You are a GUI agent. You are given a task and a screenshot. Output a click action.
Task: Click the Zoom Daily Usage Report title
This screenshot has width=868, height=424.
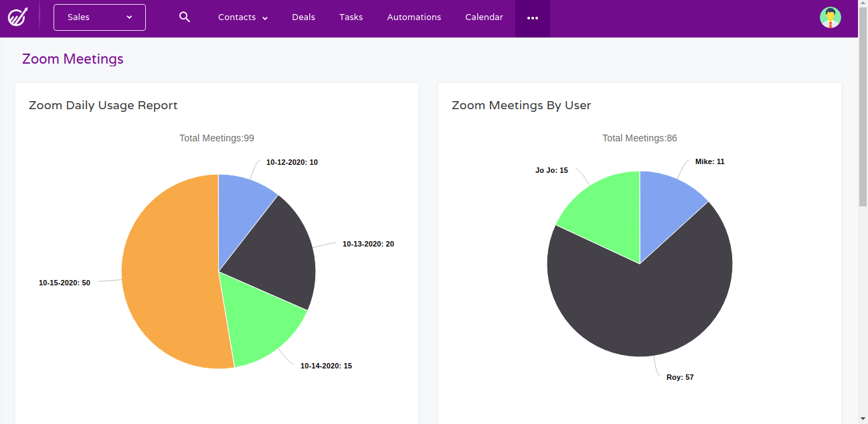[103, 105]
